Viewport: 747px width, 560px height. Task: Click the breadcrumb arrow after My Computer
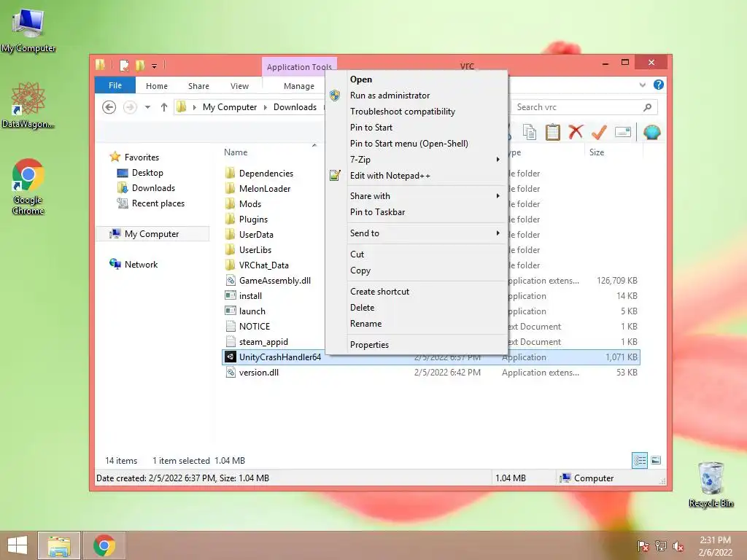266,107
